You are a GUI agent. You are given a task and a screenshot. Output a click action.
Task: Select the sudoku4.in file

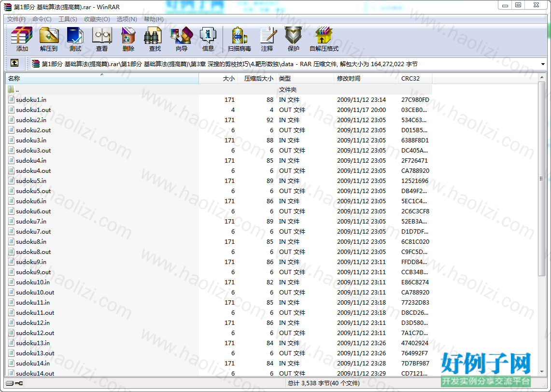click(x=31, y=161)
